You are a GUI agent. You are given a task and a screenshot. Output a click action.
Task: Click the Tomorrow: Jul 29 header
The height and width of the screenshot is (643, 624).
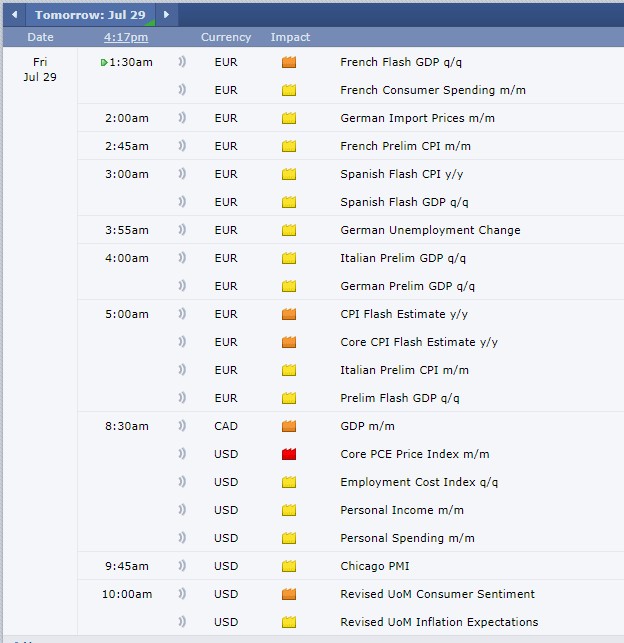pyautogui.click(x=90, y=15)
